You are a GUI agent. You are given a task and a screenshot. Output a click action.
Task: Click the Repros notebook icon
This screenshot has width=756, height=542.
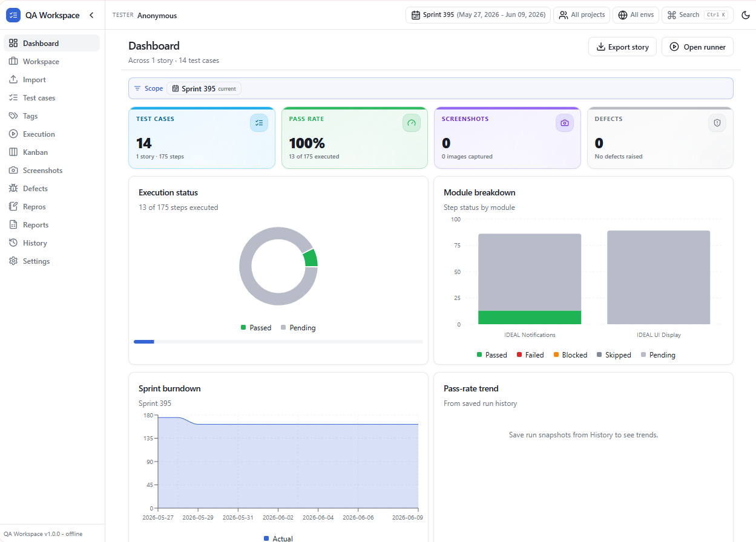13,206
